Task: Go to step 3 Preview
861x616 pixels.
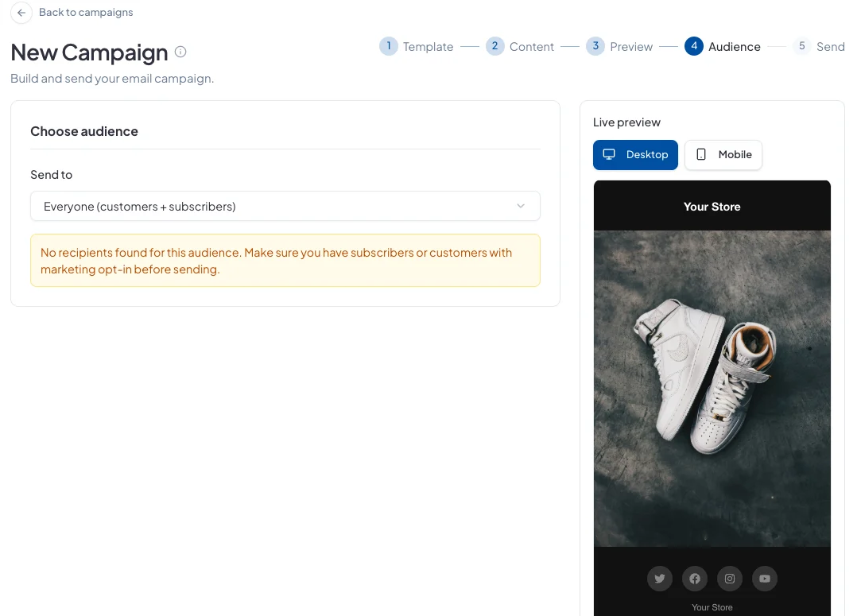Action: pyautogui.click(x=619, y=47)
